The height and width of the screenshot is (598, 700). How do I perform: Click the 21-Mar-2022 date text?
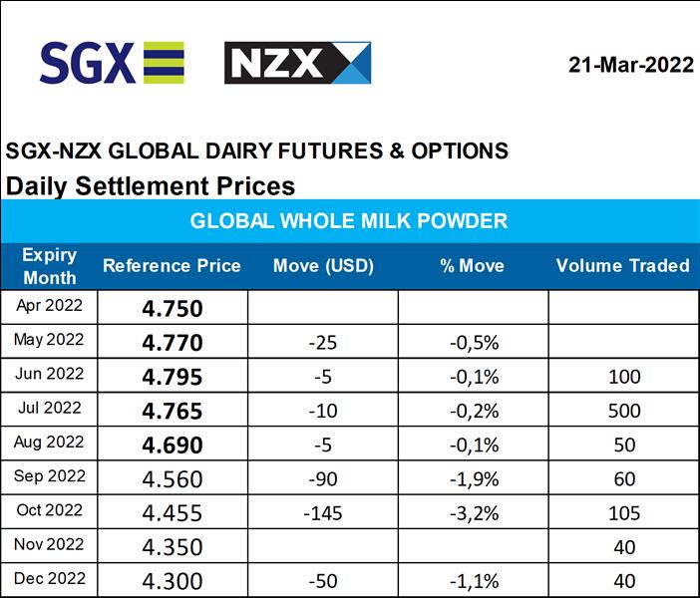click(x=630, y=66)
